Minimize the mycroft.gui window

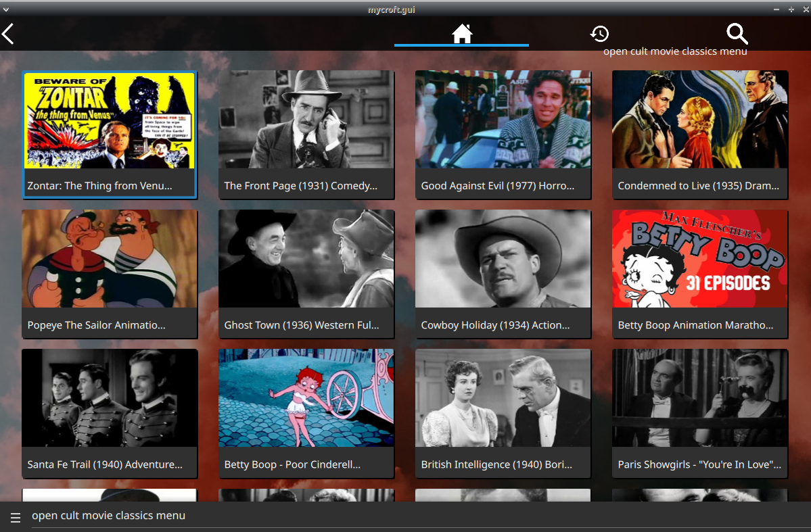777,10
